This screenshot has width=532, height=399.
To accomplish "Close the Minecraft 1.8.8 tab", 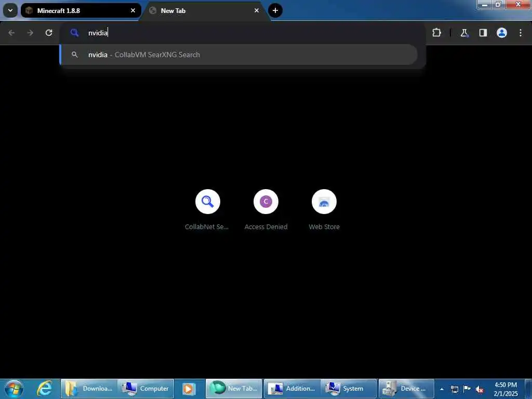I will (133, 10).
